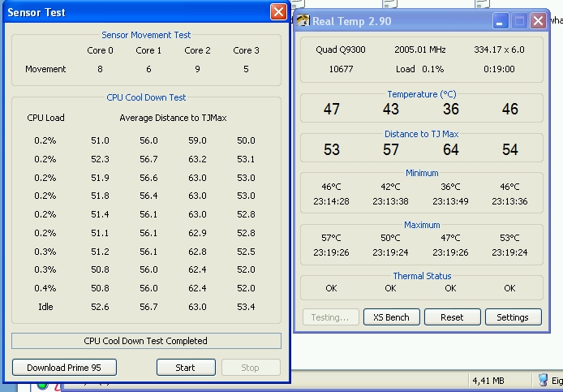The image size is (563, 392).
Task: Close the Real Temp 2.90 window
Action: (538, 20)
